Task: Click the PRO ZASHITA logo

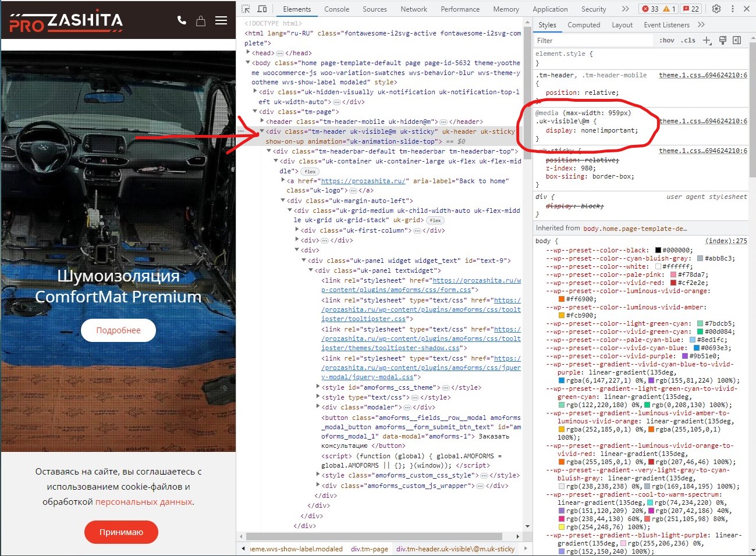Action: [x=66, y=22]
